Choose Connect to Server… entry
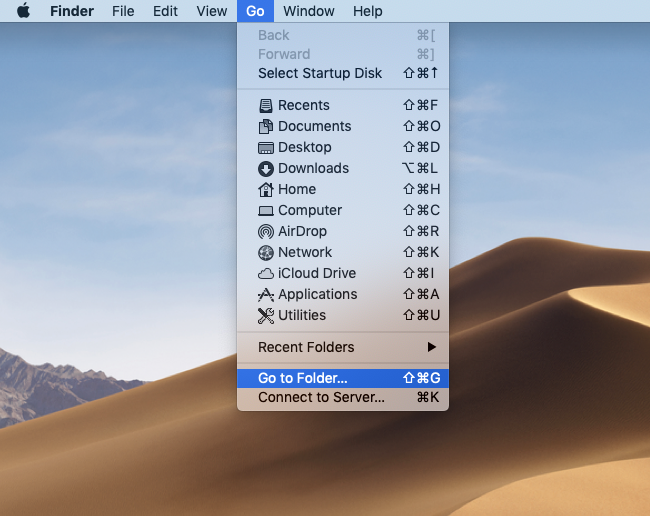Viewport: 650px width, 516px height. click(x=343, y=397)
